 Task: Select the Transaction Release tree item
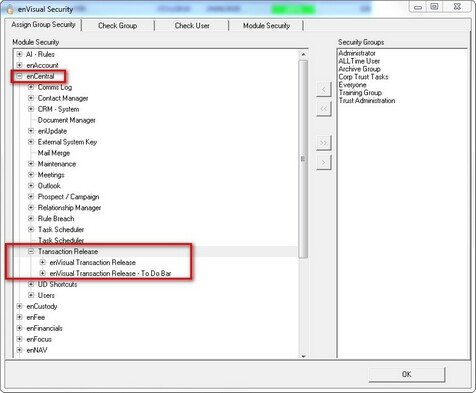pos(68,251)
